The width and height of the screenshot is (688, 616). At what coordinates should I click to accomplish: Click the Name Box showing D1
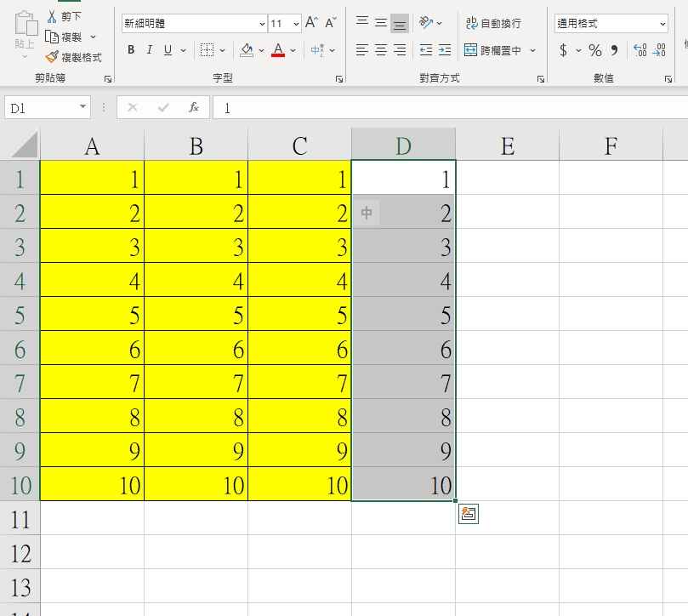(x=42, y=107)
